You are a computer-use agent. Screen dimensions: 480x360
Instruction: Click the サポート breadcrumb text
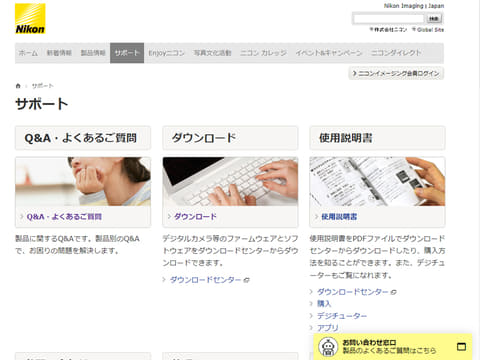(42, 86)
